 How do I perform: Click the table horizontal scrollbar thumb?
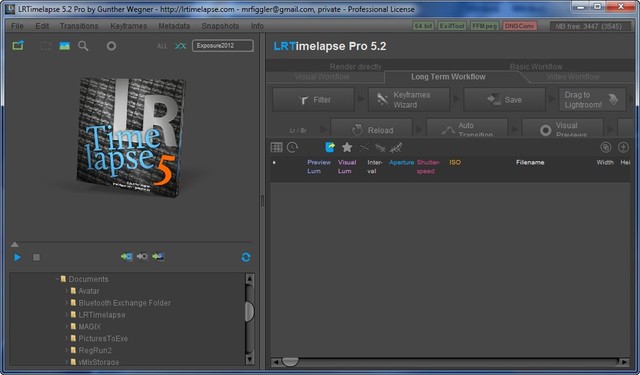tap(290, 362)
